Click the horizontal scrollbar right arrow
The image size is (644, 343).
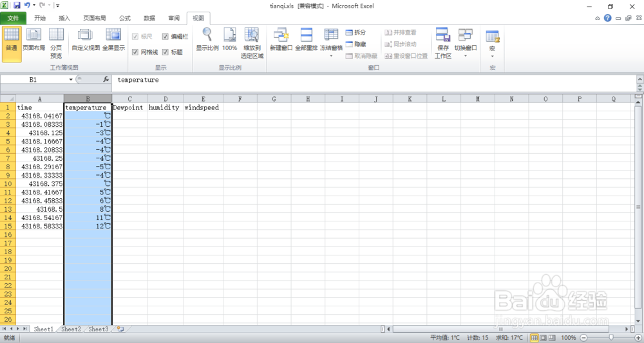(x=627, y=329)
